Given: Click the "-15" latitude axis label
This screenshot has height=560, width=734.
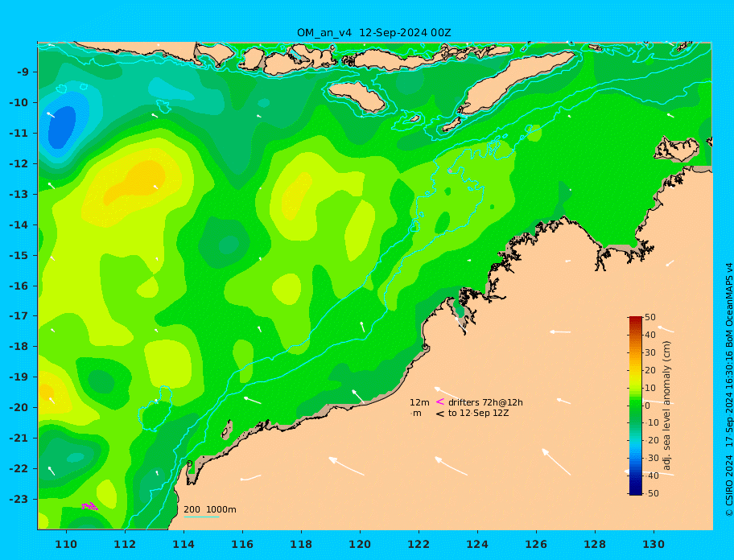Looking at the screenshot, I should coord(19,255).
